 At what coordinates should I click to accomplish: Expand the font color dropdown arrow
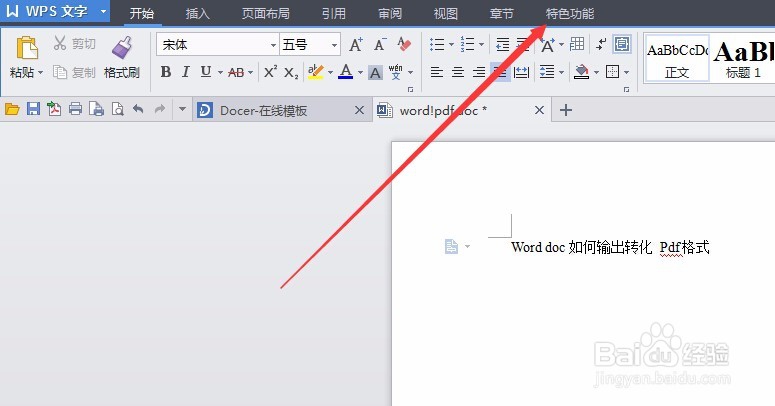tap(360, 73)
